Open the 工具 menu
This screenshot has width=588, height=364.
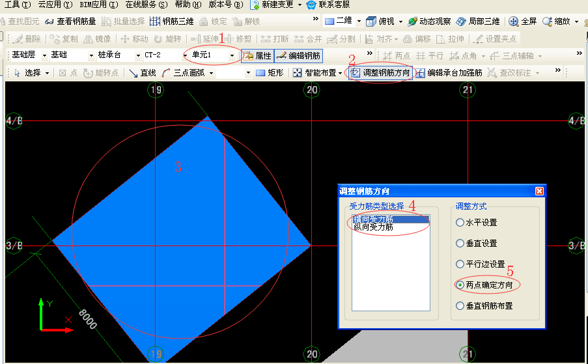[17, 5]
